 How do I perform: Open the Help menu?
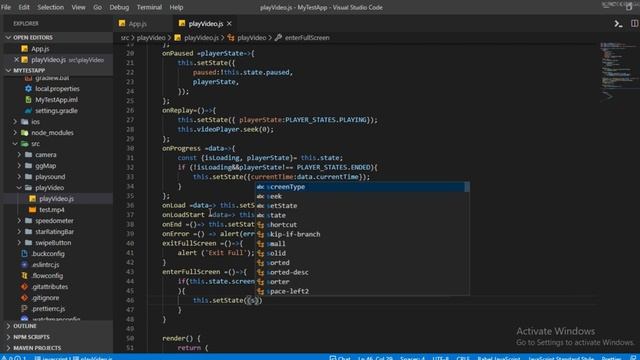point(176,7)
